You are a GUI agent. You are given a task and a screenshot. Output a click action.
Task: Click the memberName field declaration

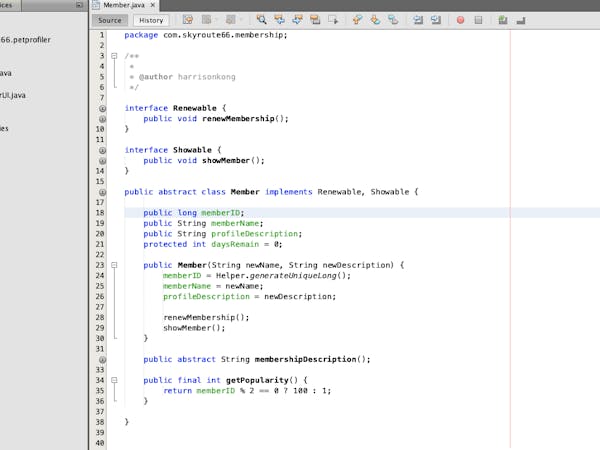[x=235, y=223]
